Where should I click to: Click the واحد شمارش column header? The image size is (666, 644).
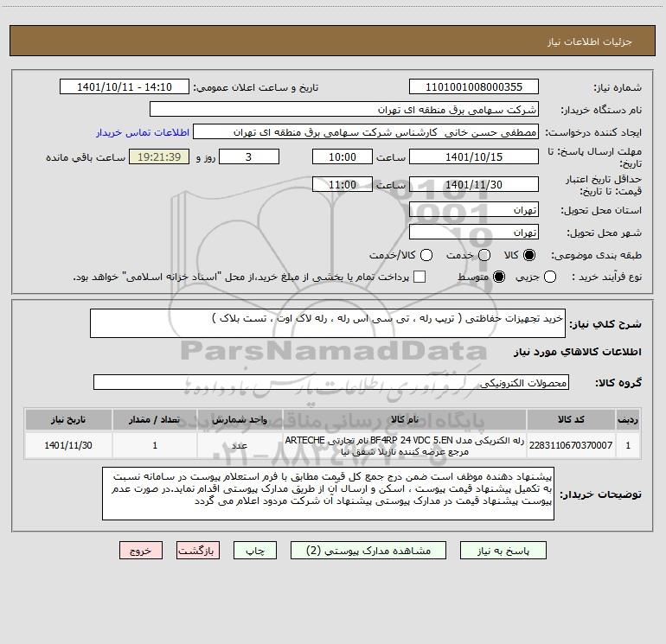[x=240, y=419]
